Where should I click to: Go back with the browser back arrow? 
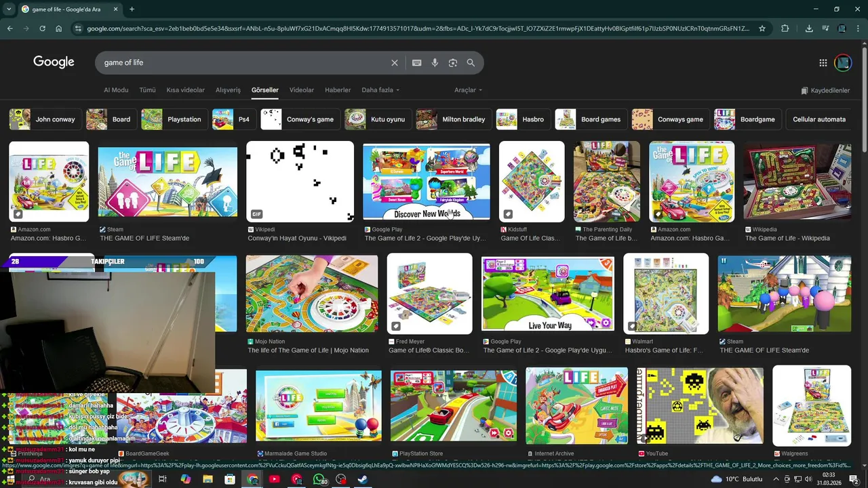[9, 28]
